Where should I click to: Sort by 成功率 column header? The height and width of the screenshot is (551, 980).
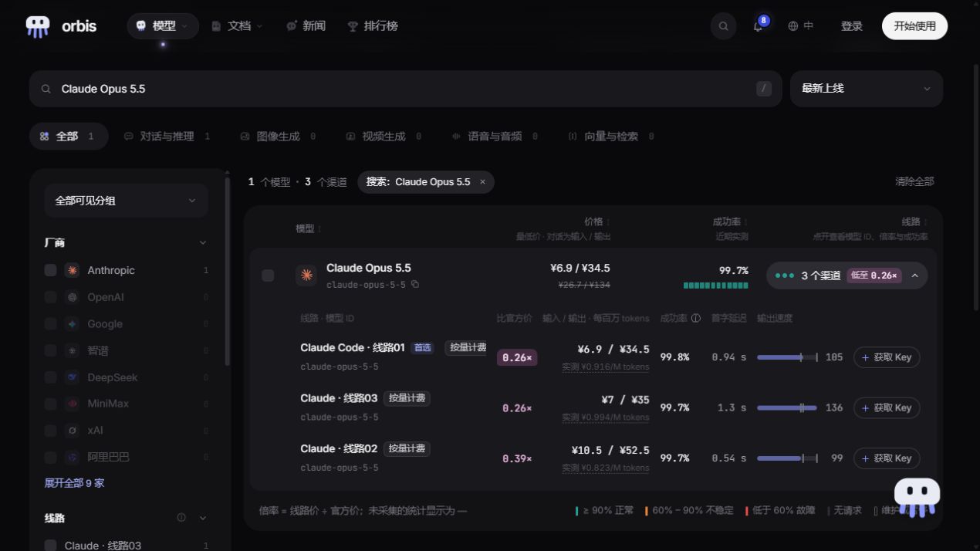731,222
